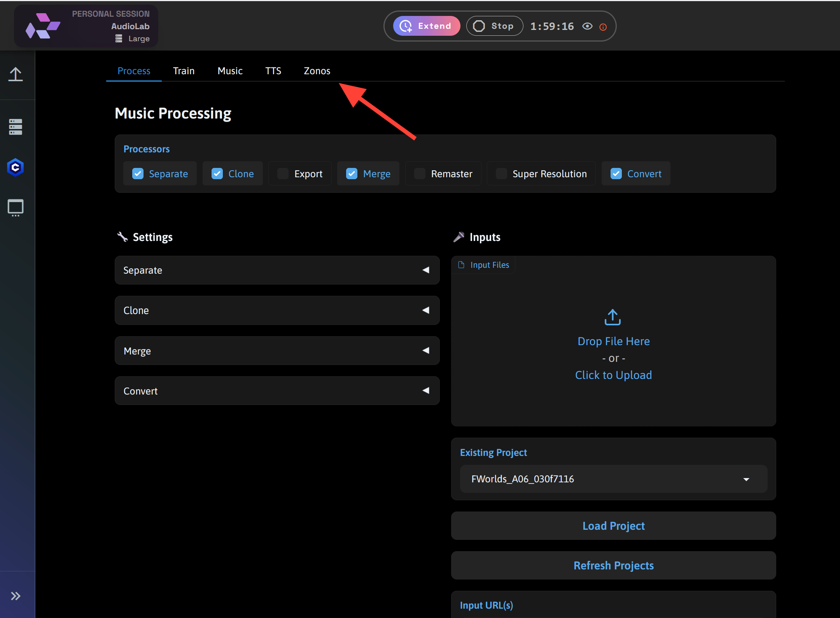The width and height of the screenshot is (840, 618).
Task: Switch to the TTS tab
Action: tap(273, 71)
